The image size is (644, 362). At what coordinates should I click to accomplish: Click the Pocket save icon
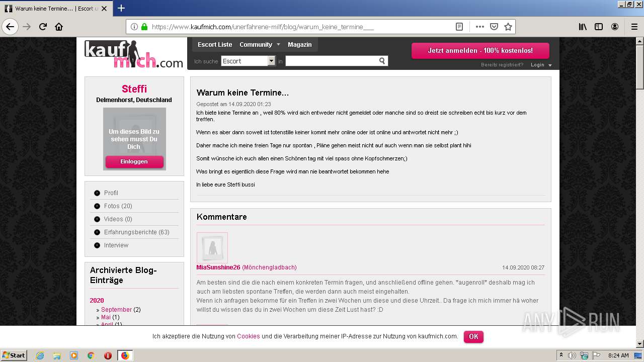pyautogui.click(x=494, y=27)
